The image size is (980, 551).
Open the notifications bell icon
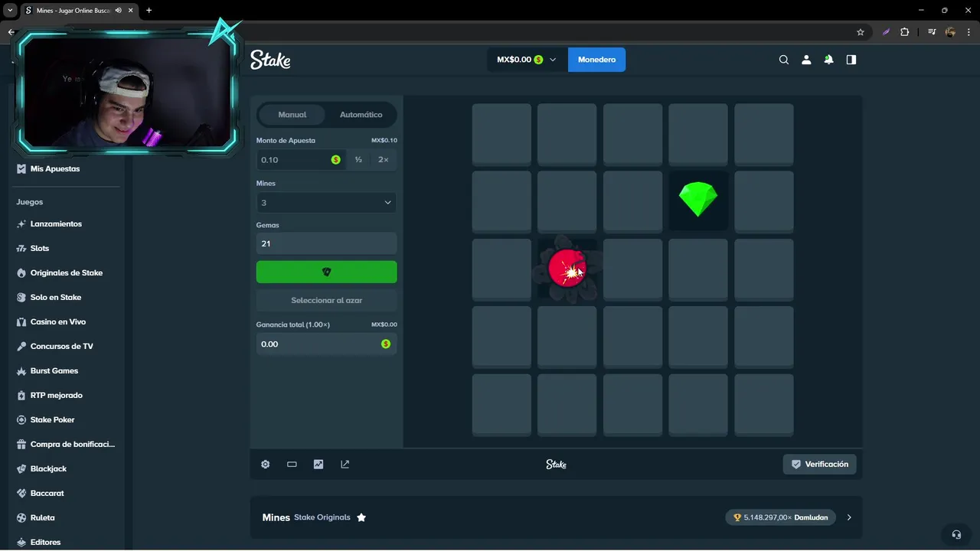coord(828,60)
